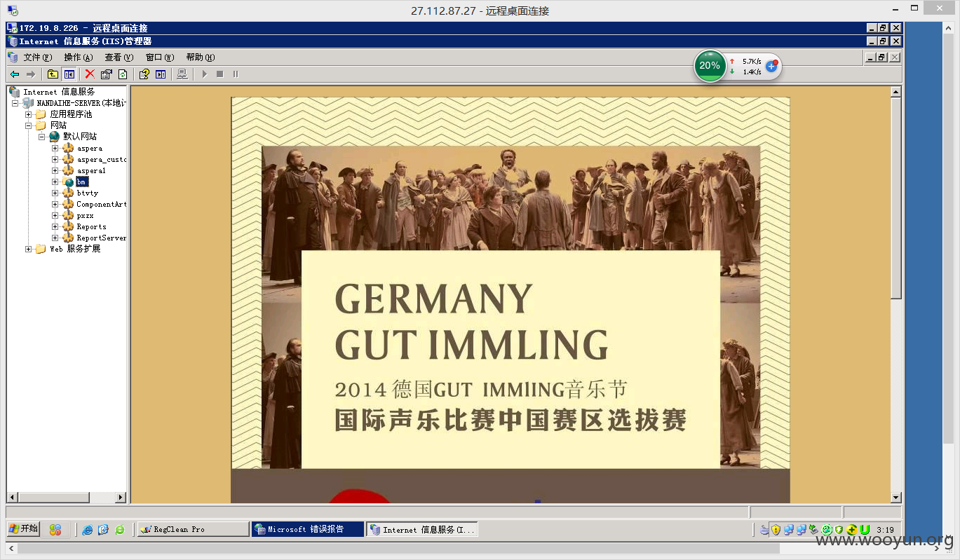Expand the 应用程序池 folder
The image size is (960, 560).
coord(29,114)
